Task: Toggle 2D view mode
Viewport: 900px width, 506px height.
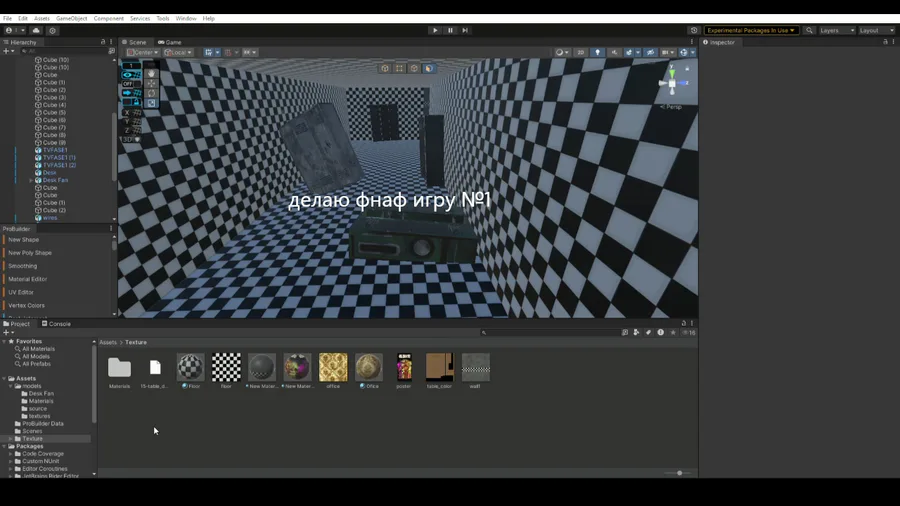Action: point(580,52)
